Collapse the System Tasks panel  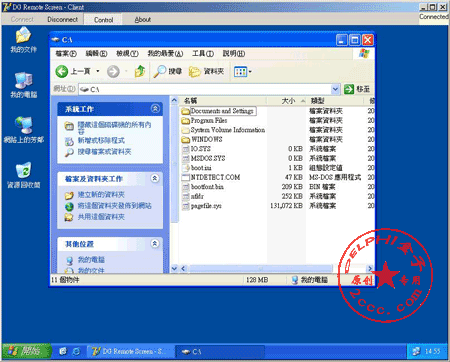coord(155,108)
